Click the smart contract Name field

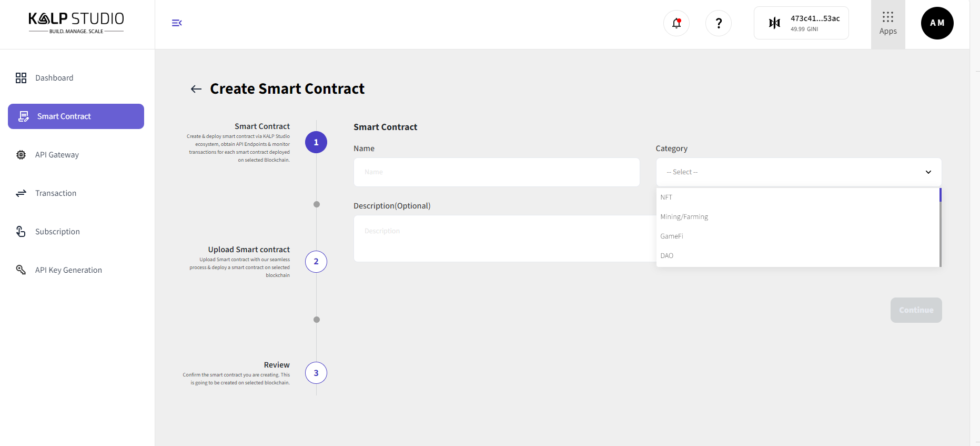[496, 172]
